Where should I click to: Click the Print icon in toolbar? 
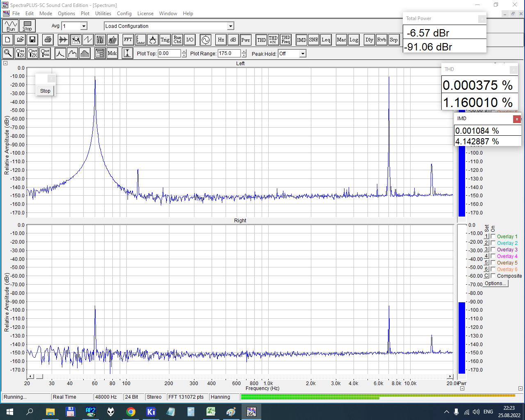[48, 40]
